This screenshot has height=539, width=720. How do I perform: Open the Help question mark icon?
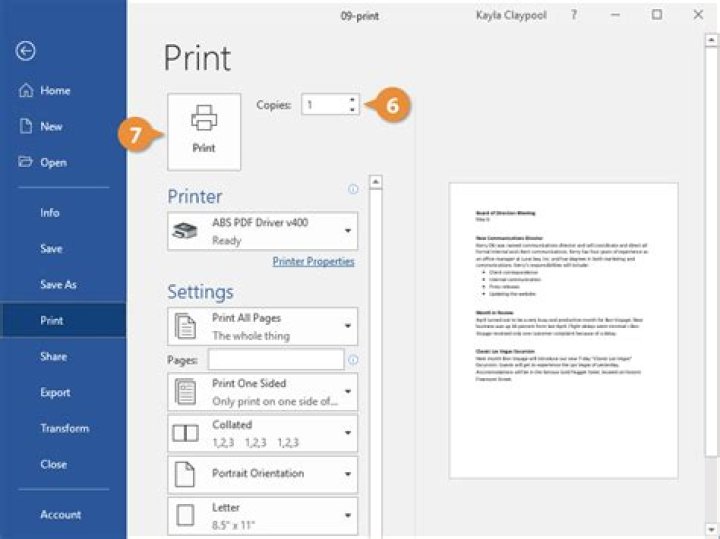tap(574, 15)
